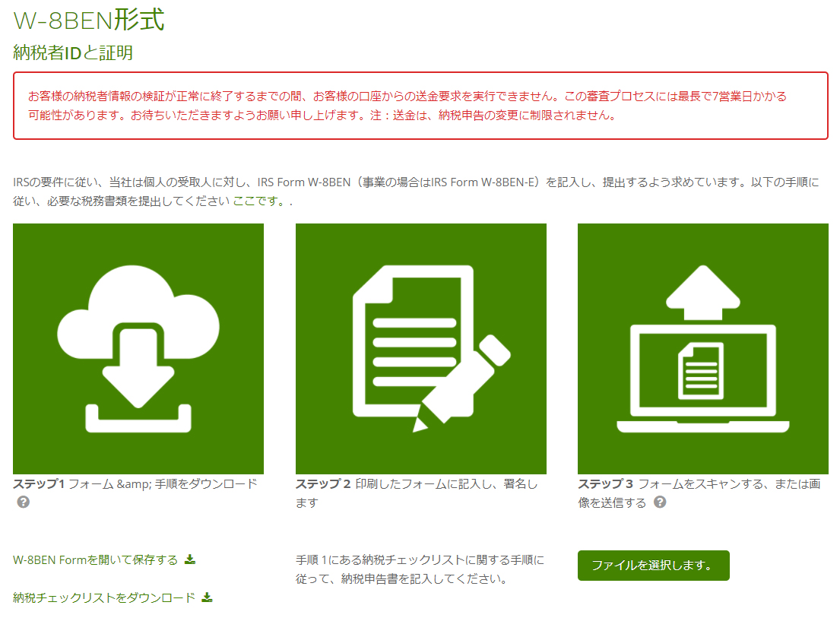Select the 納税者IDと証明 subheading
The width and height of the screenshot is (840, 618).
[x=73, y=53]
